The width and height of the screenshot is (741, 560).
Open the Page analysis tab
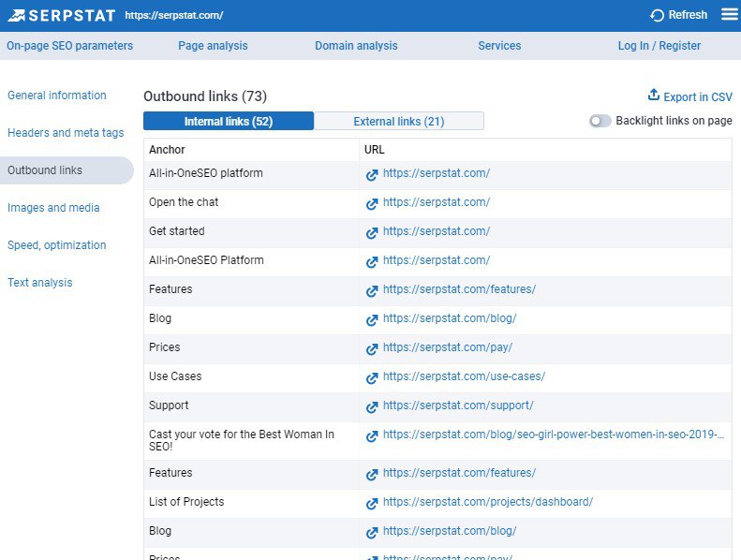213,46
